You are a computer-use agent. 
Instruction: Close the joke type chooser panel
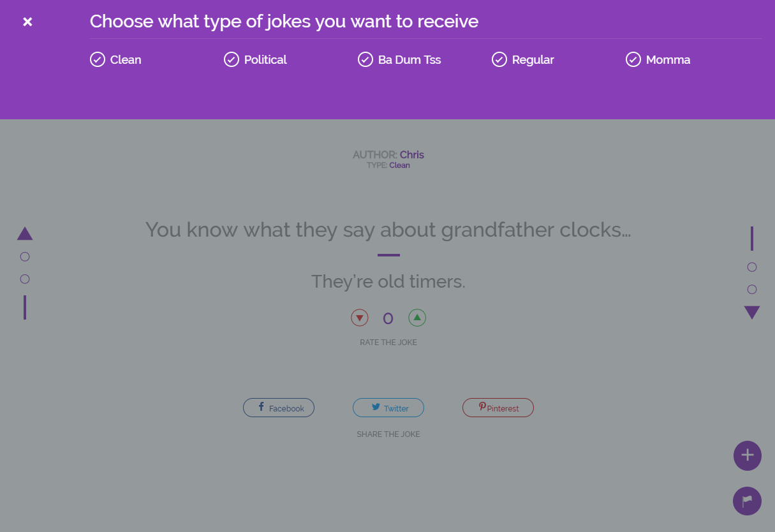[x=27, y=21]
